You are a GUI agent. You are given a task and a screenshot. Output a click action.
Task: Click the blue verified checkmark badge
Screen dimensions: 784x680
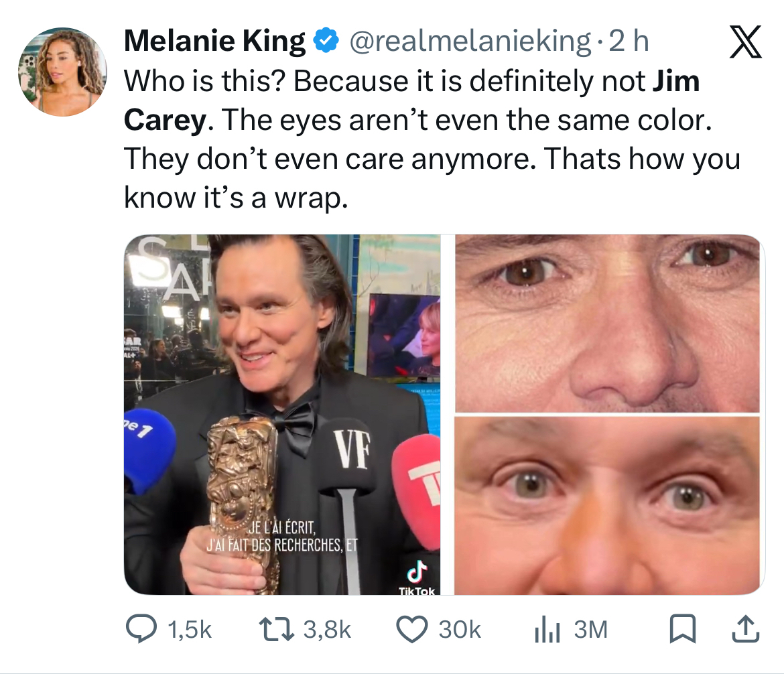click(x=326, y=42)
